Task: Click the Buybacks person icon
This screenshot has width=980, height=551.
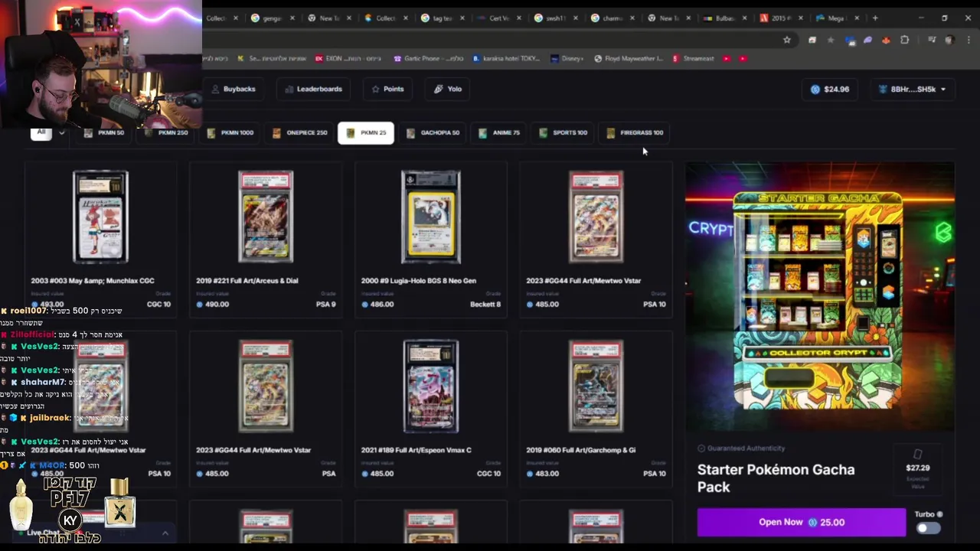Action: pyautogui.click(x=215, y=89)
